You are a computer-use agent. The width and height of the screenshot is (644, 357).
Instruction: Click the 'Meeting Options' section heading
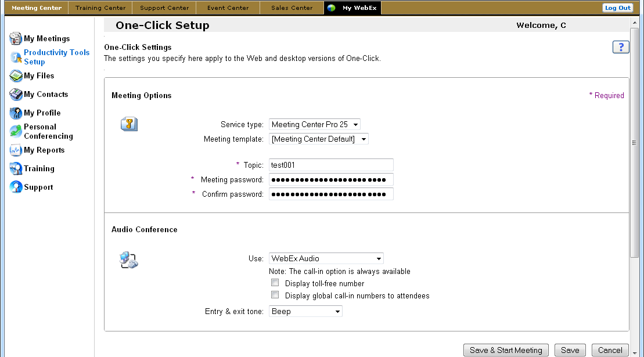pos(142,96)
